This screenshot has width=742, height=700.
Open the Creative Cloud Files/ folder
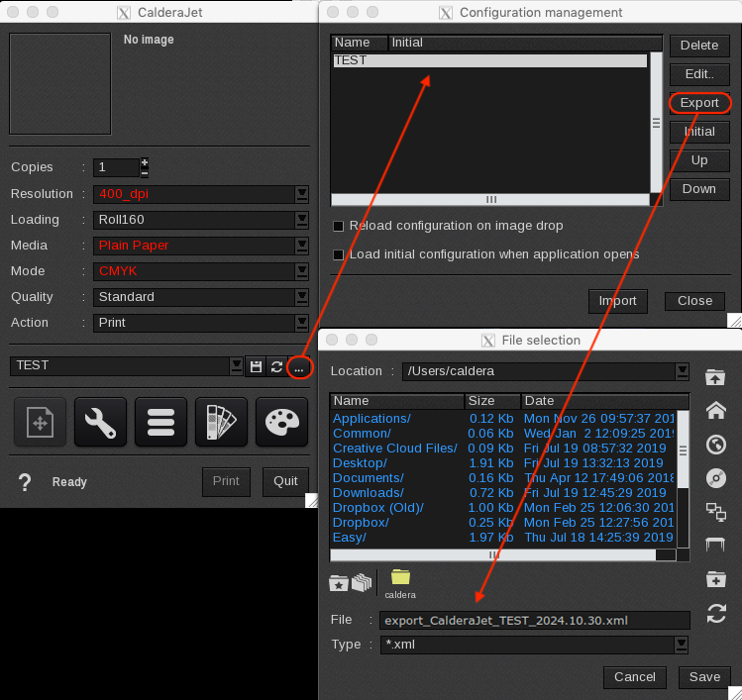[x=394, y=449]
